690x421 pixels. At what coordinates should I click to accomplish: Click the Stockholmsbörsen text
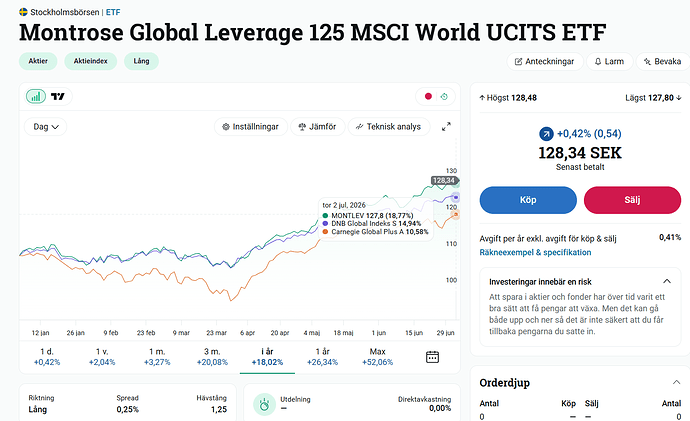(65, 12)
